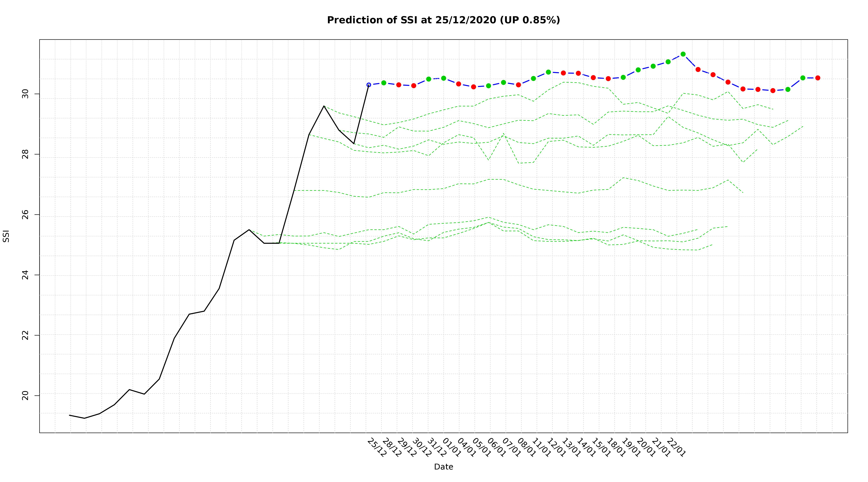
Task: Click the last red dot on blue line
Action: pyautogui.click(x=818, y=78)
